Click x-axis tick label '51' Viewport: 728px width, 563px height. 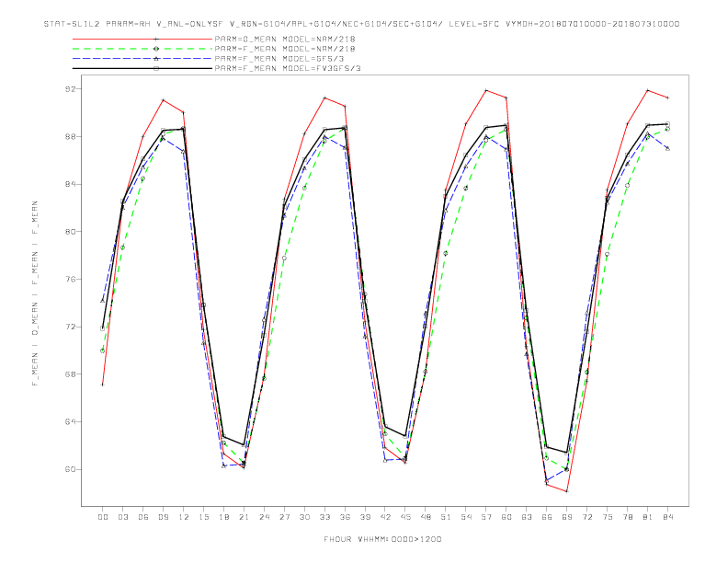click(x=446, y=517)
